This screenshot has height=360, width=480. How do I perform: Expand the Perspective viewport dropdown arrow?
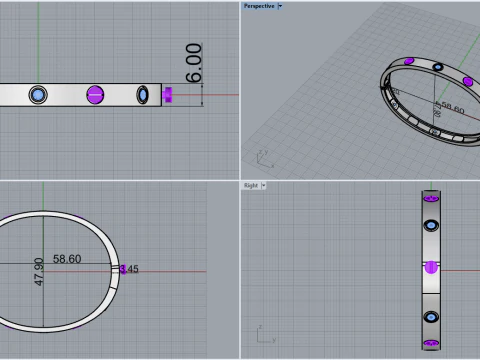pos(280,6)
